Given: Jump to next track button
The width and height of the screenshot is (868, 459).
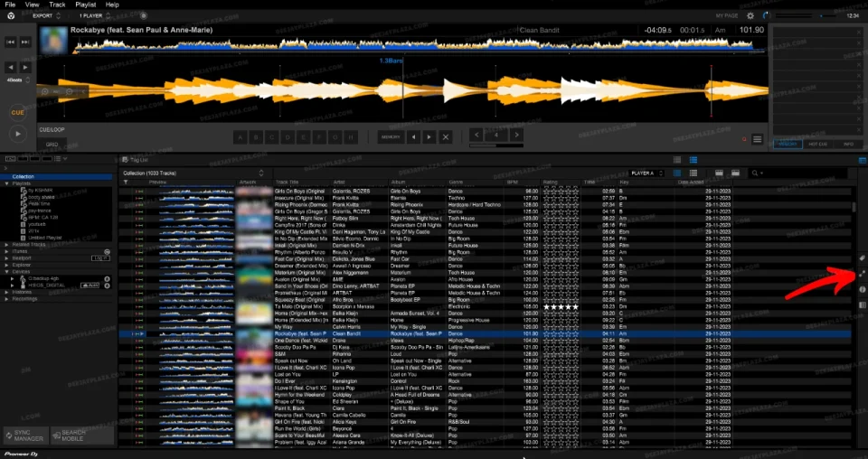Looking at the screenshot, I should (25, 42).
